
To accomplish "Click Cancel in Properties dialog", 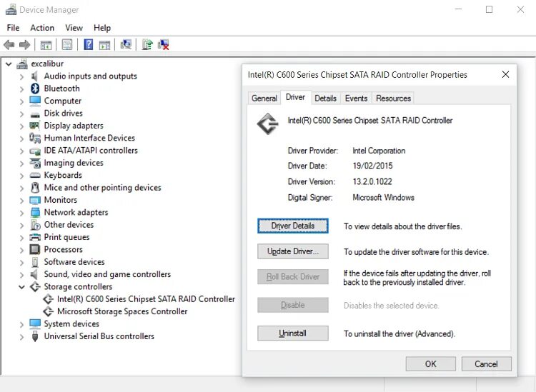I will pos(487,364).
